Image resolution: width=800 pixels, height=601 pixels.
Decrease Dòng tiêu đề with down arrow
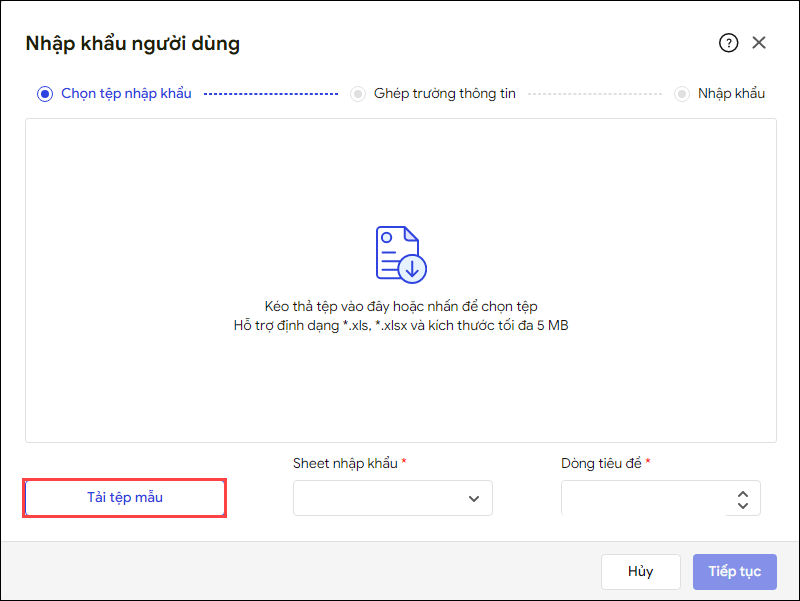click(742, 505)
